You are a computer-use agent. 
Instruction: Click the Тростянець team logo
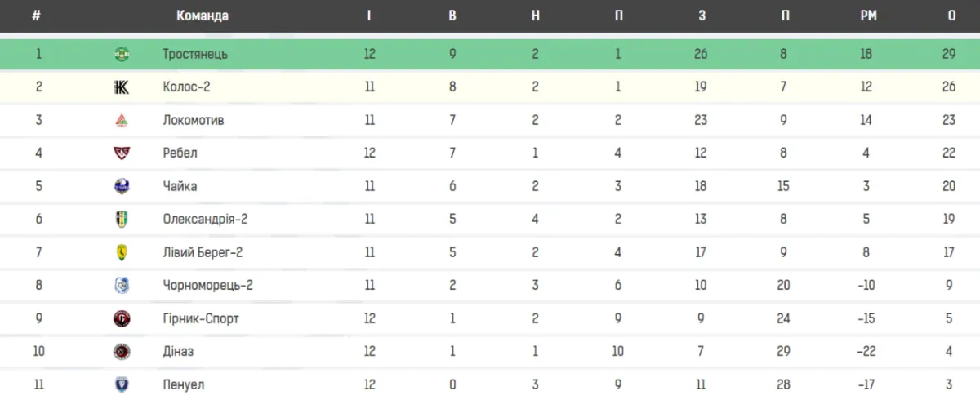pyautogui.click(x=122, y=55)
